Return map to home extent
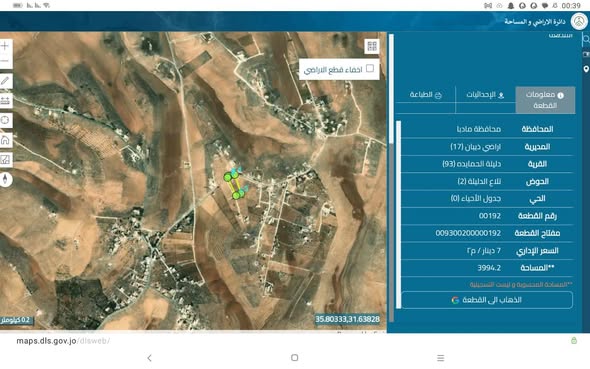Image resolution: width=590 pixels, height=369 pixels. pos(5,140)
